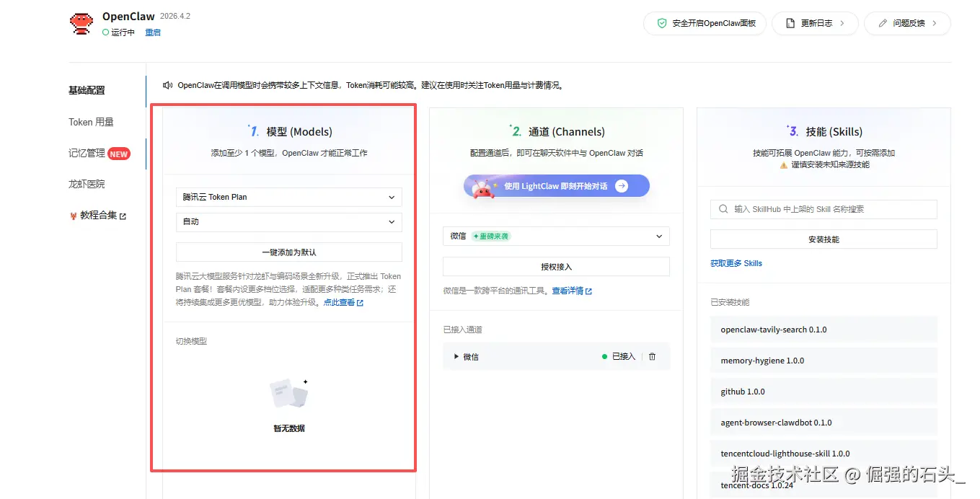Click the 一键添加为默认 button
The height and width of the screenshot is (499, 980).
click(x=288, y=252)
